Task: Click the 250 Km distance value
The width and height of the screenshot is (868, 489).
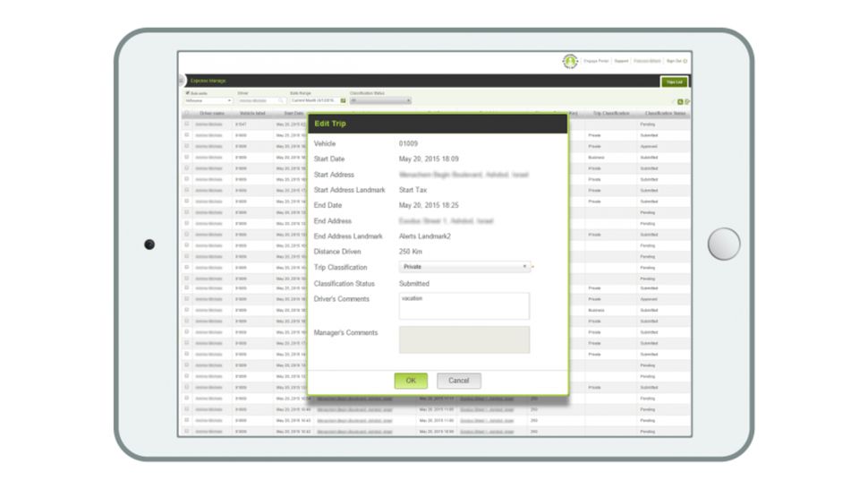Action: (410, 252)
